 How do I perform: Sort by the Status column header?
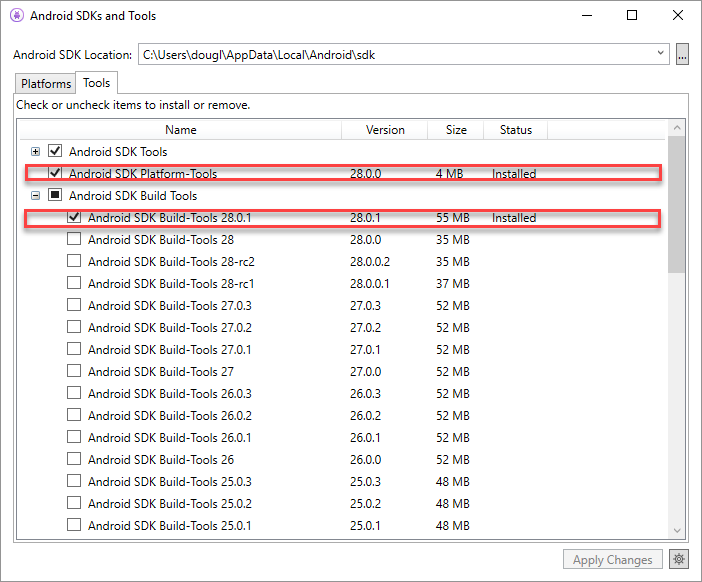pos(516,130)
